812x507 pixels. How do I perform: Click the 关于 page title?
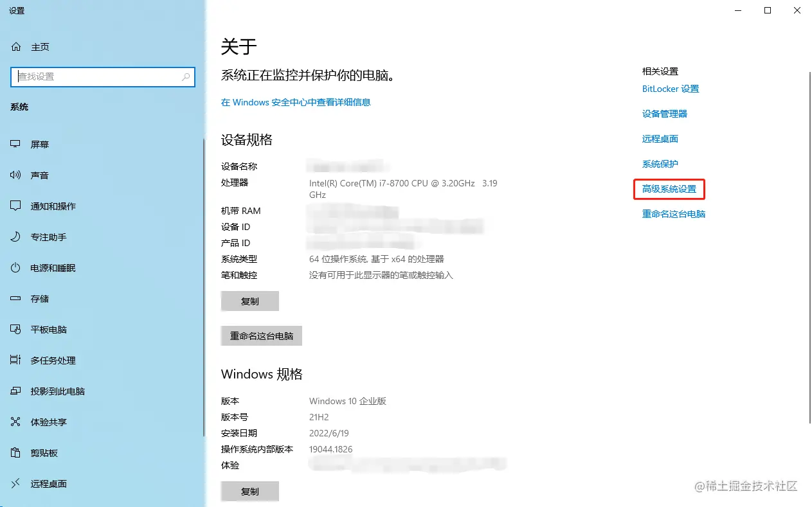click(x=239, y=46)
